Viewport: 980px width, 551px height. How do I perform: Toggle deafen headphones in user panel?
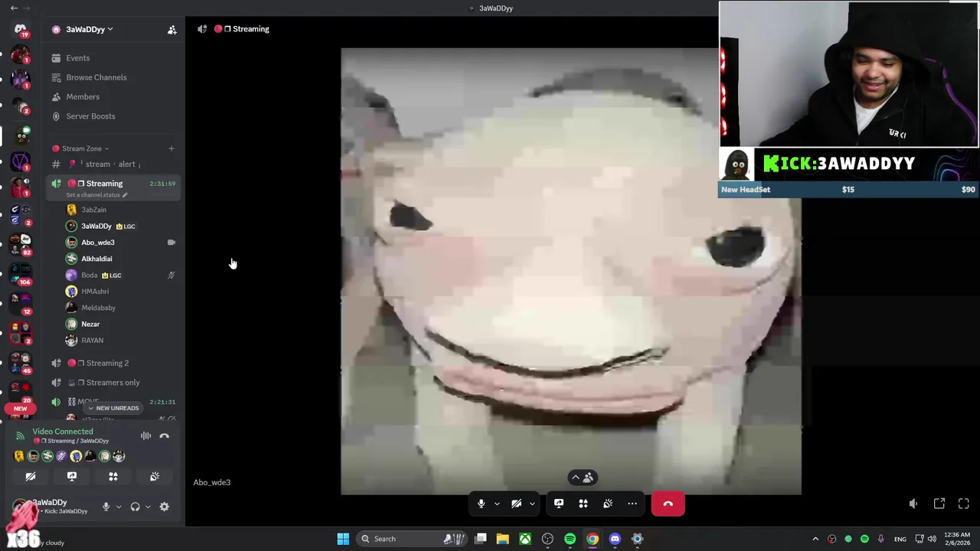[x=136, y=507]
